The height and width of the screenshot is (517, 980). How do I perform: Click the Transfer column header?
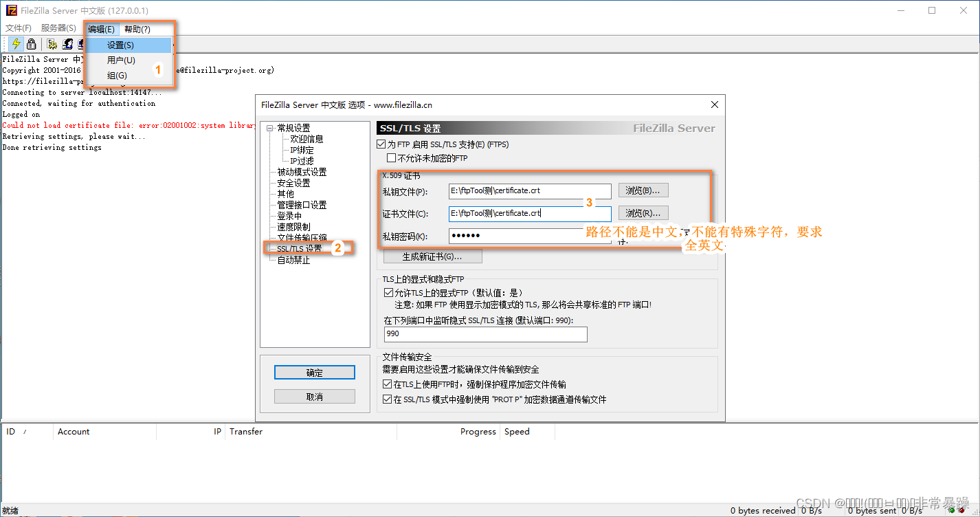pyautogui.click(x=311, y=432)
